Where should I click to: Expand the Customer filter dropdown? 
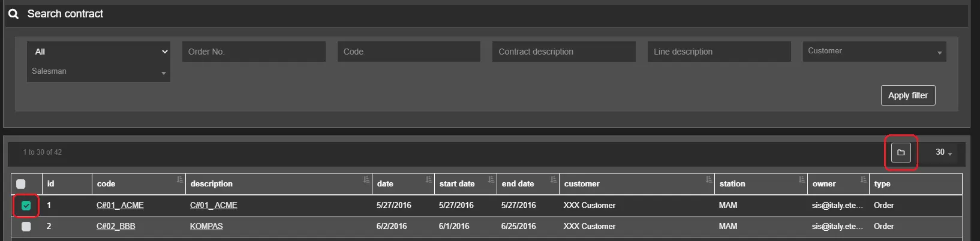point(874,52)
